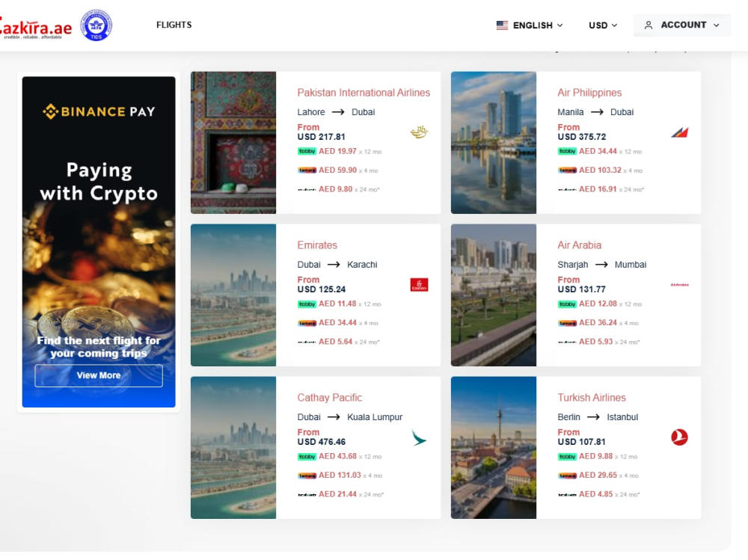The height and width of the screenshot is (560, 748).
Task: Click the Manila skyline thumbnail
Action: [x=493, y=143]
